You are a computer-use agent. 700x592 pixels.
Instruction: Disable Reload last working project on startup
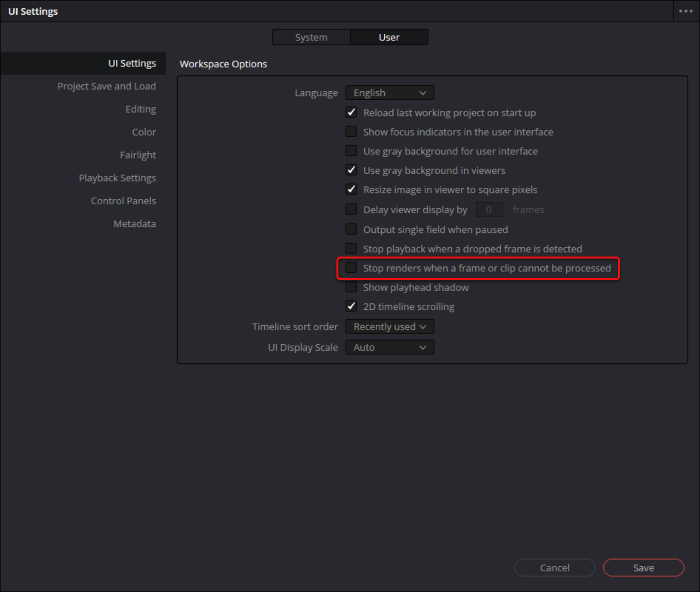coord(351,112)
